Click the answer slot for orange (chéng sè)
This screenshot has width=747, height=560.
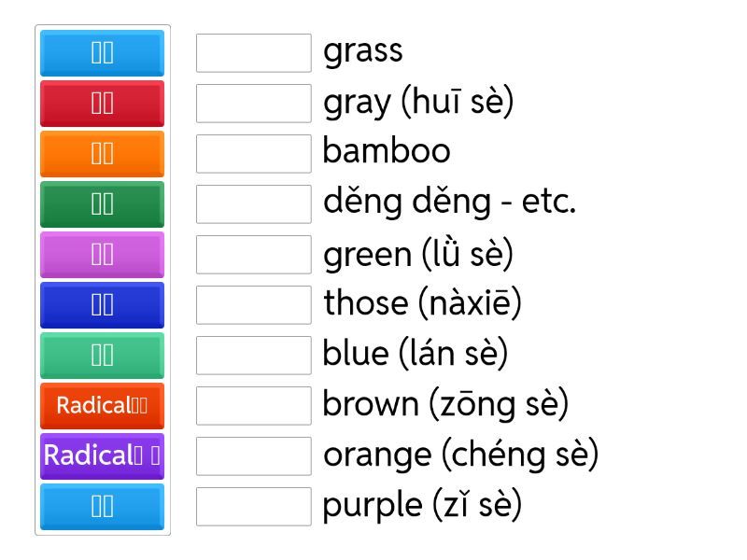click(x=253, y=455)
